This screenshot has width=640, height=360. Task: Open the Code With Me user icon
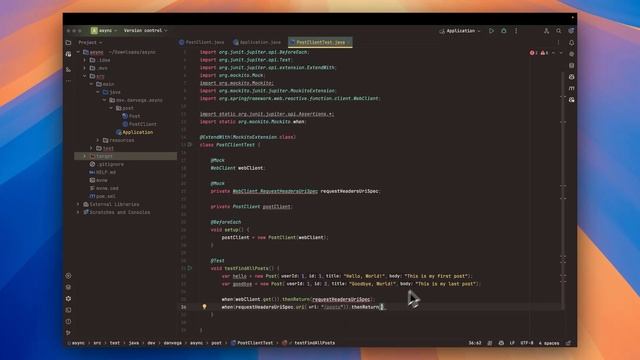[x=546, y=31]
